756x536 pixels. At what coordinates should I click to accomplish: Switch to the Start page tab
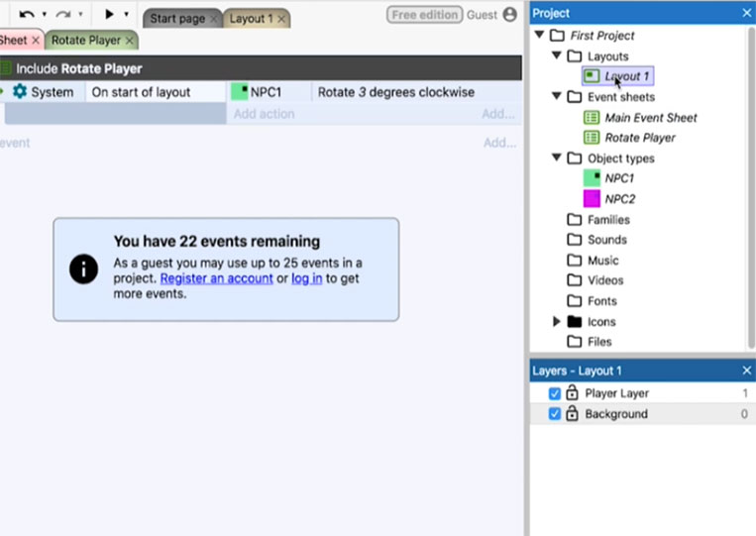point(177,19)
